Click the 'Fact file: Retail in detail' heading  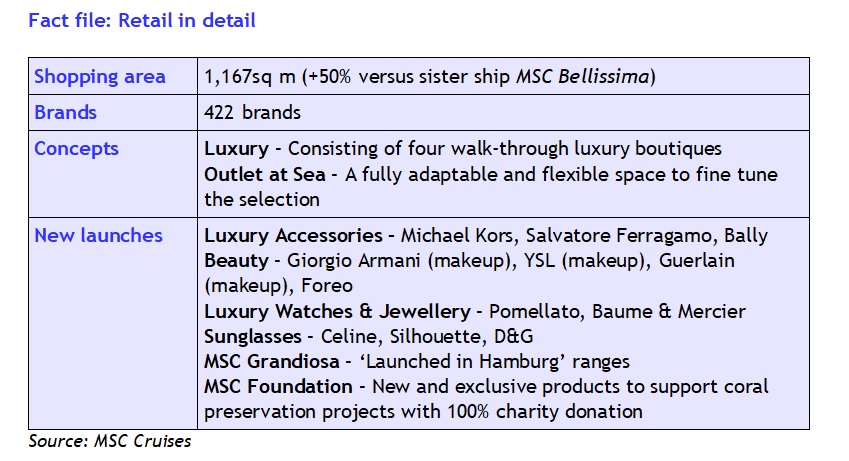[x=142, y=21]
